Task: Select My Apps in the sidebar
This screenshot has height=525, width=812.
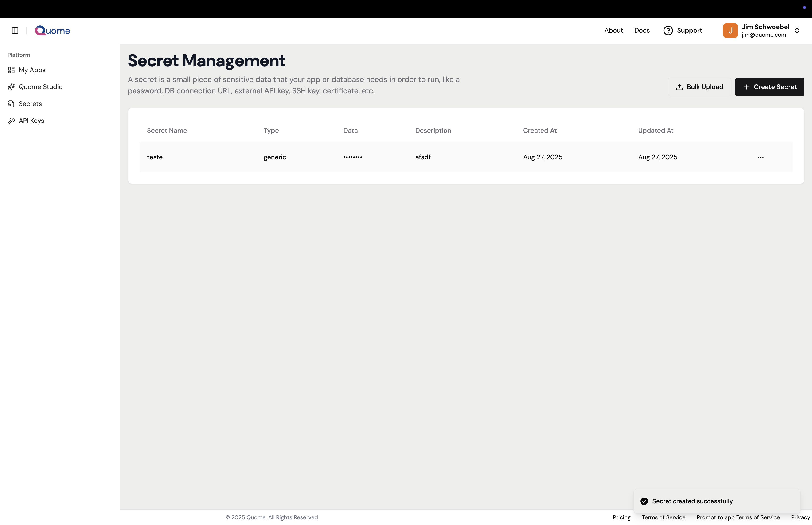Action: point(32,70)
